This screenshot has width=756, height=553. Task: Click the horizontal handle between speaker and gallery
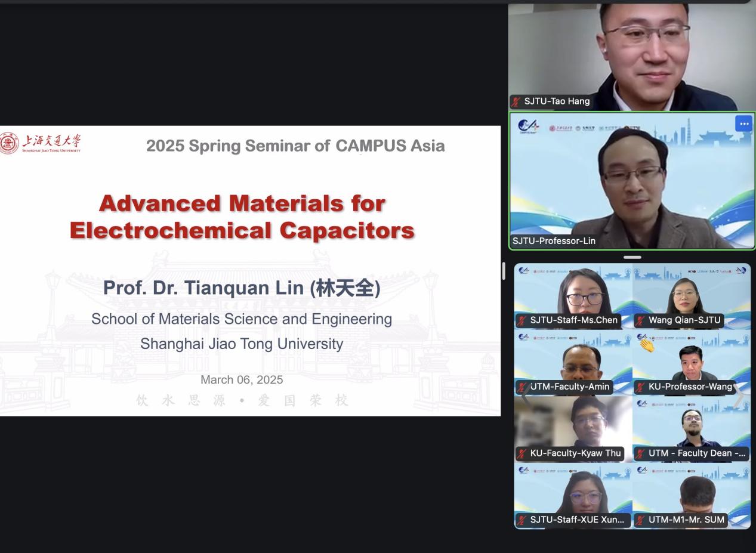632,257
